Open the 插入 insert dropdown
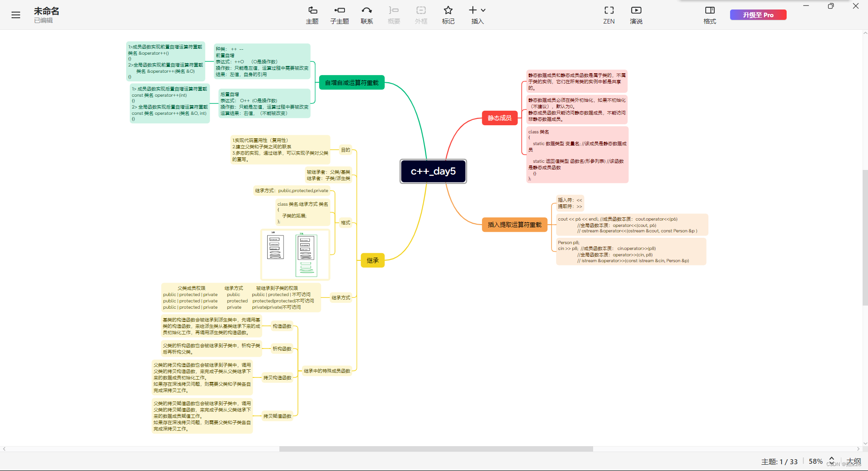 [477, 15]
